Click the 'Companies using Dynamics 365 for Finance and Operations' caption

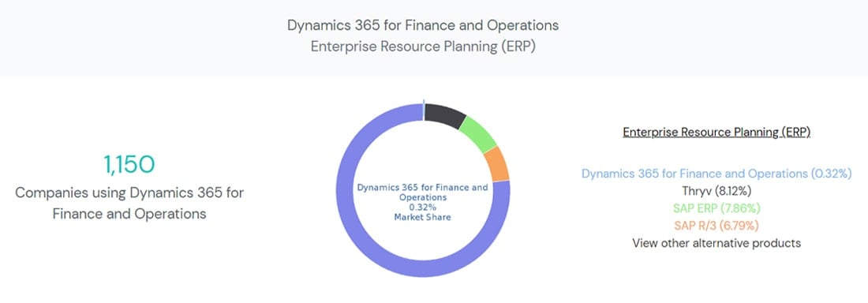tap(129, 204)
